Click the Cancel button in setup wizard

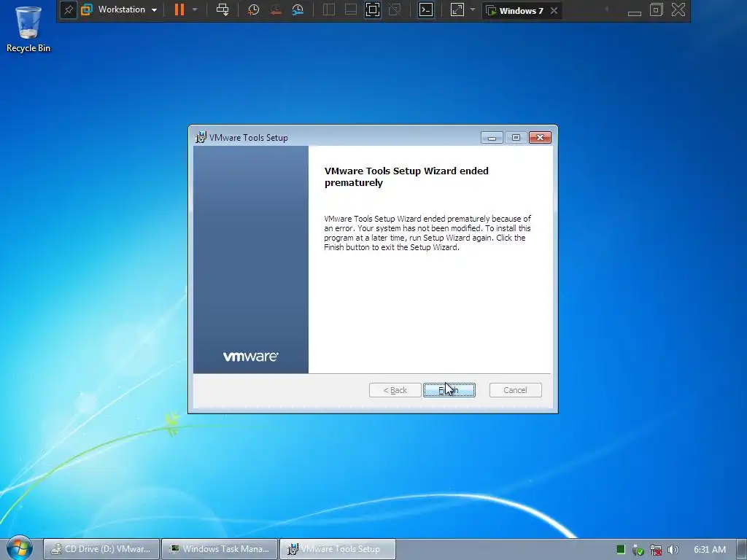(516, 390)
